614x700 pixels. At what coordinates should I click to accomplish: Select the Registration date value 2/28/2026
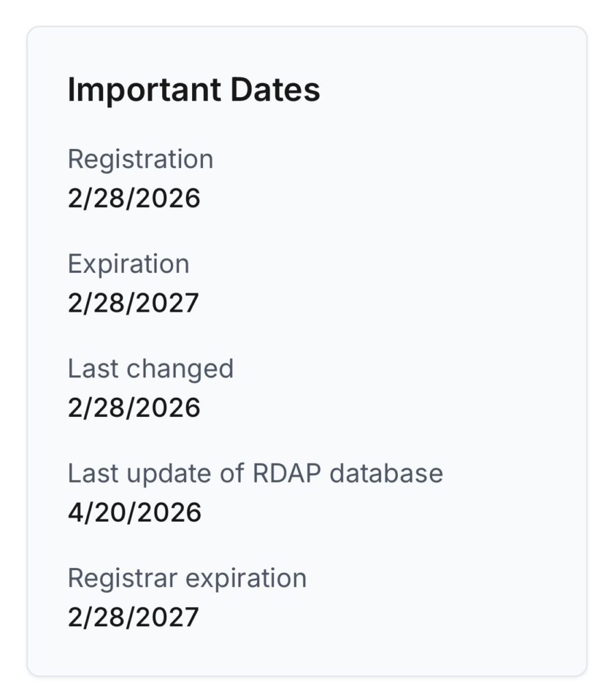tap(134, 198)
